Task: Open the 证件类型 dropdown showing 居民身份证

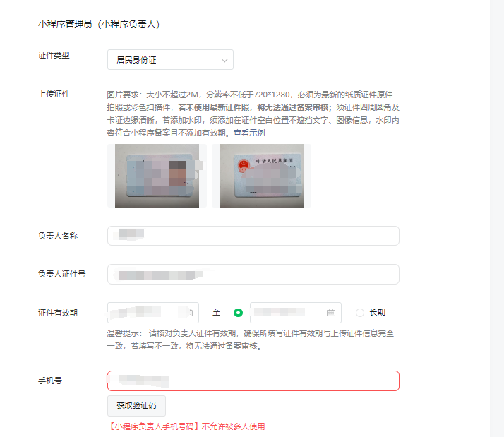Action: (170, 60)
